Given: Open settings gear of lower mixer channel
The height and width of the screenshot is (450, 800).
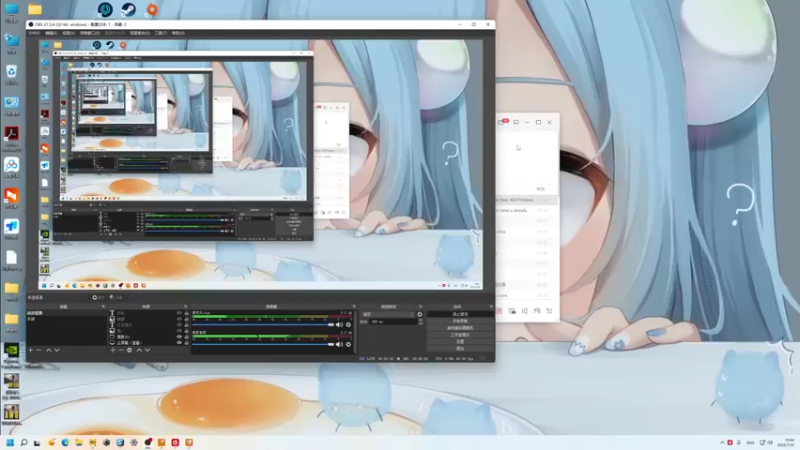Looking at the screenshot, I should pos(348,344).
